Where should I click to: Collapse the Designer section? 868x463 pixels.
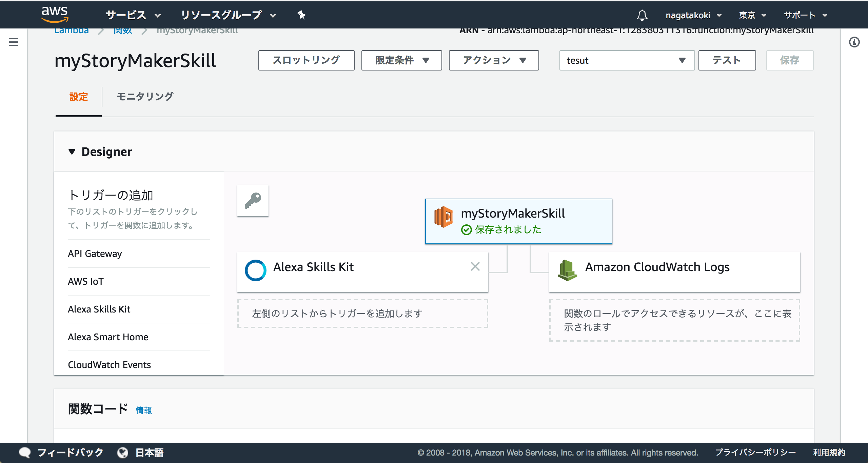coord(72,152)
